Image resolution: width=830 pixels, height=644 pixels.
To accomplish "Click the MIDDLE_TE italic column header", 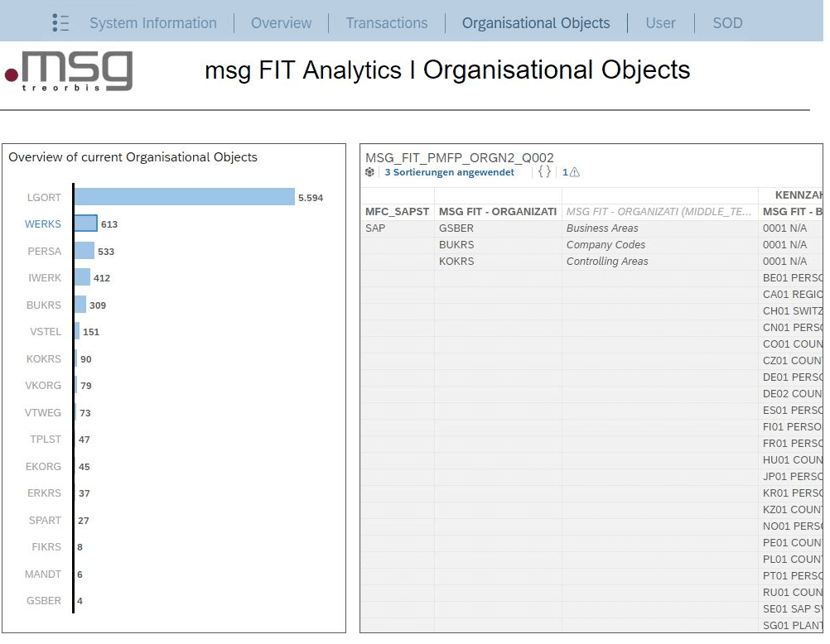I will 659,212.
